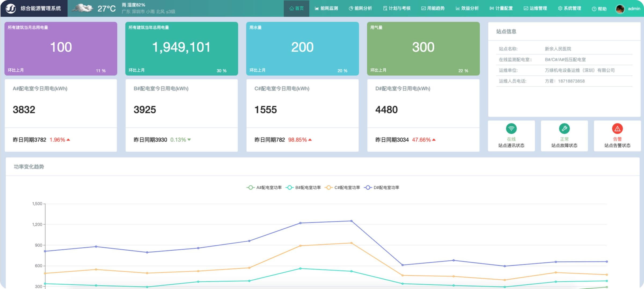Image resolution: width=644 pixels, height=289 pixels.
Task: Click the system logo icon
Action: pyautogui.click(x=11, y=8)
